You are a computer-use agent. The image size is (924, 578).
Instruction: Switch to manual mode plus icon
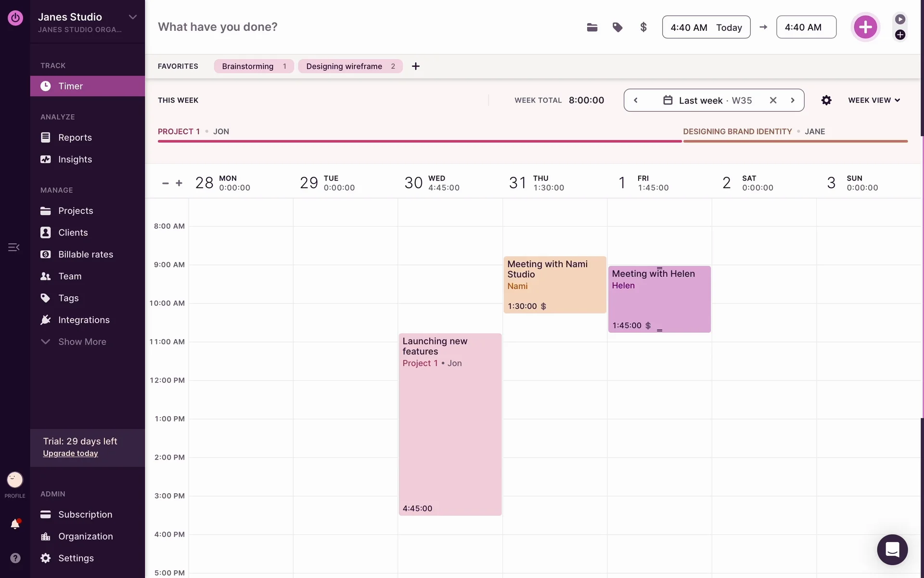[900, 35]
